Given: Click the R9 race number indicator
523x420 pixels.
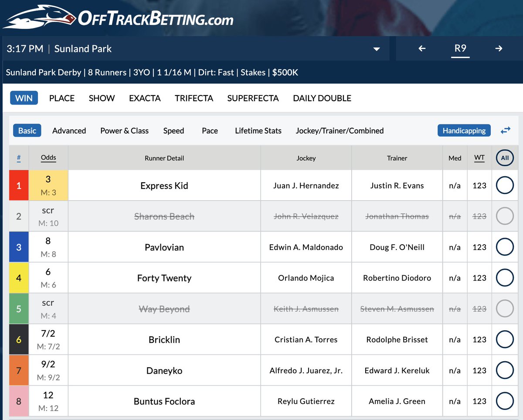Looking at the screenshot, I should (460, 48).
